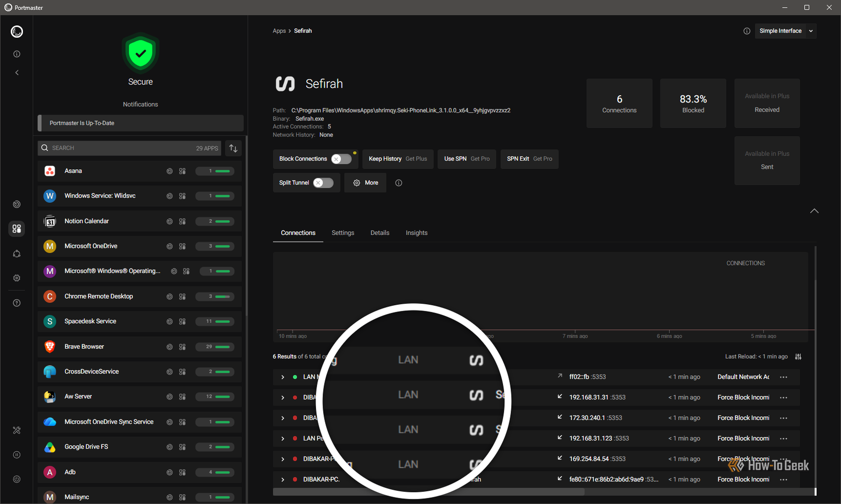Expand the ff02::fb connection row

(x=282, y=378)
